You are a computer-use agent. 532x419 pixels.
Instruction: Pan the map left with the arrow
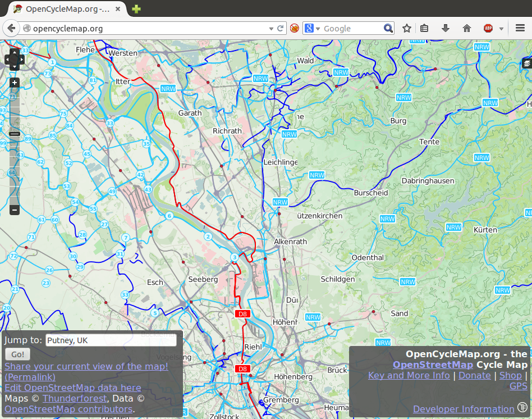tap(7, 60)
